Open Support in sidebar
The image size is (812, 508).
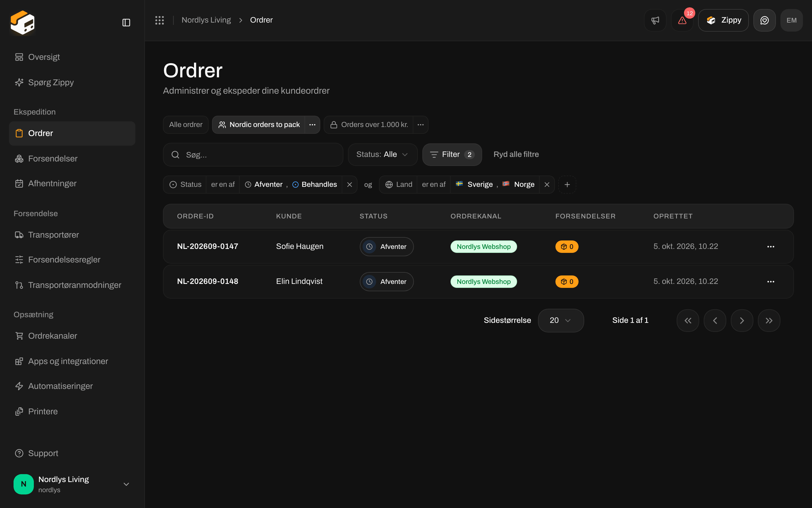click(x=72, y=453)
